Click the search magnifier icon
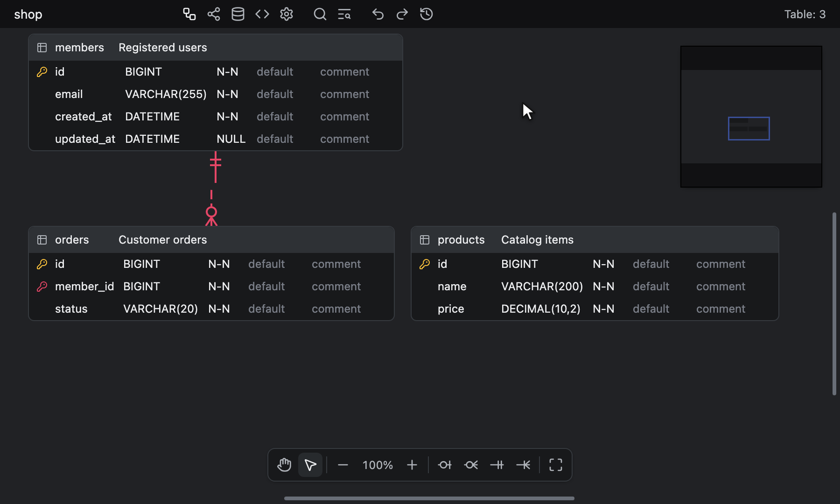 [x=320, y=14]
